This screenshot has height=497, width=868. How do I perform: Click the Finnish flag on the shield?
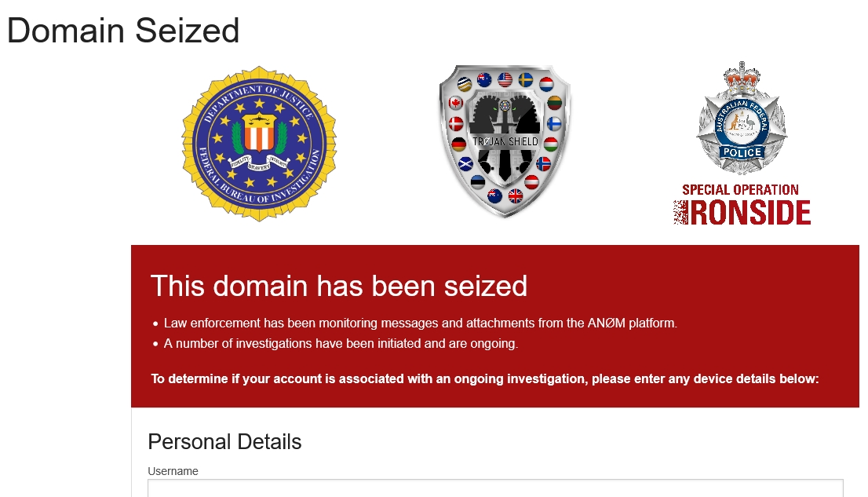click(554, 123)
